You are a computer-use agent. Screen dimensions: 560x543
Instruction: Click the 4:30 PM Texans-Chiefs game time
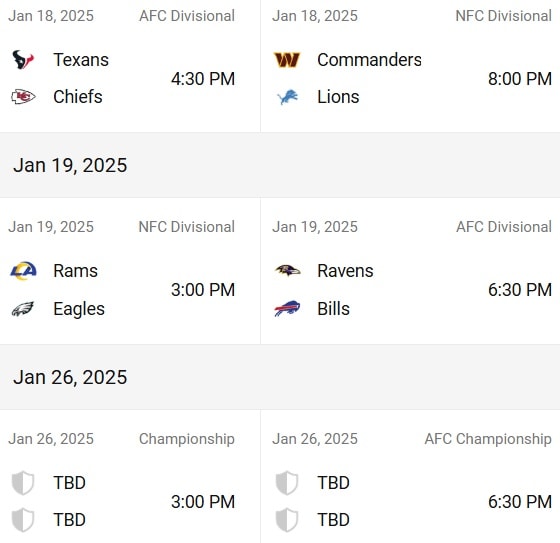point(203,79)
